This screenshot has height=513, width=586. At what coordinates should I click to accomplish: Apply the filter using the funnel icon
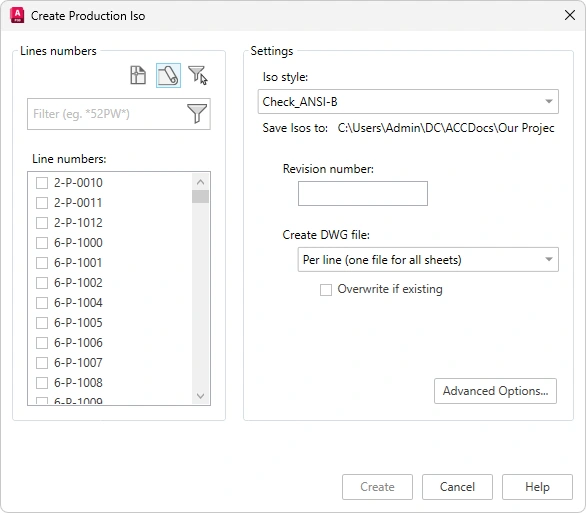197,114
